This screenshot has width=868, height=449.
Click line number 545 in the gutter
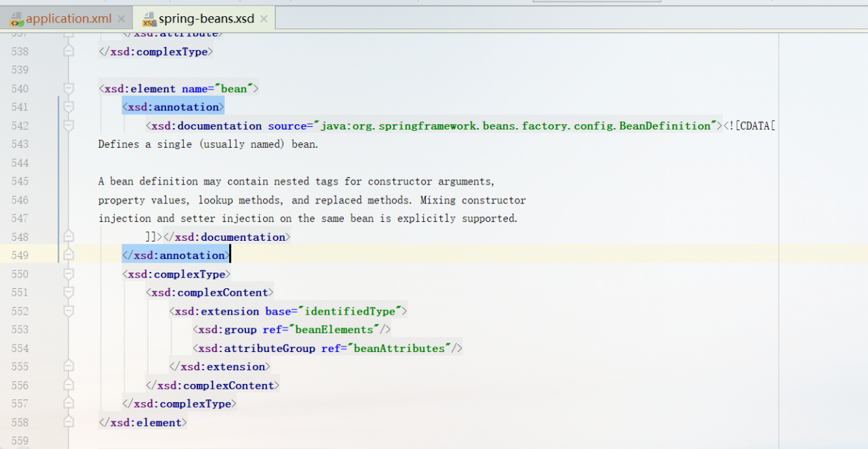coord(20,182)
